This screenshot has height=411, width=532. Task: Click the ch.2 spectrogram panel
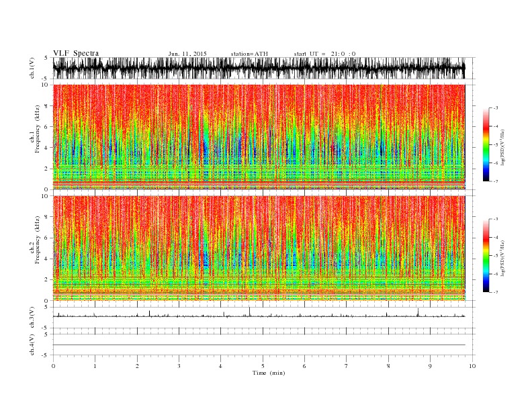click(259, 248)
